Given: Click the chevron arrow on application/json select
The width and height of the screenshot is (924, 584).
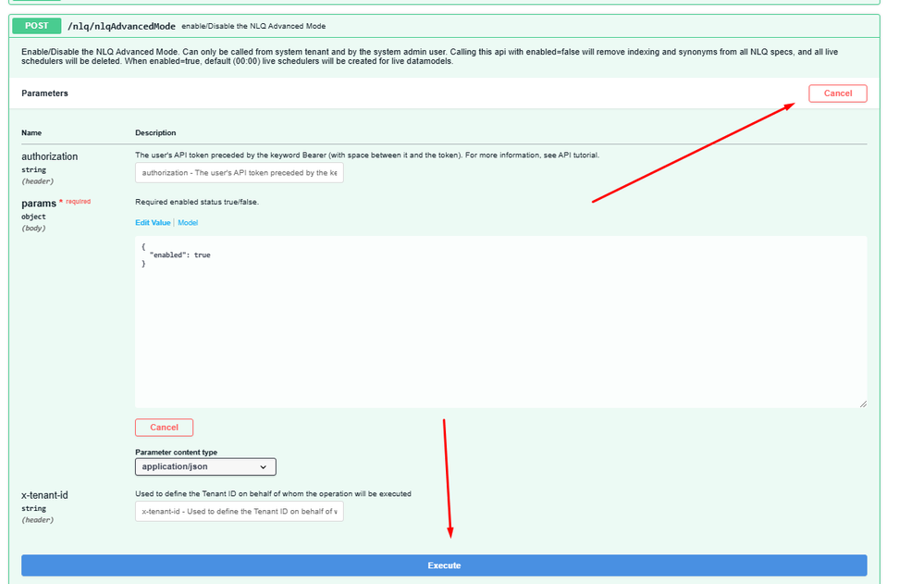Looking at the screenshot, I should [264, 467].
